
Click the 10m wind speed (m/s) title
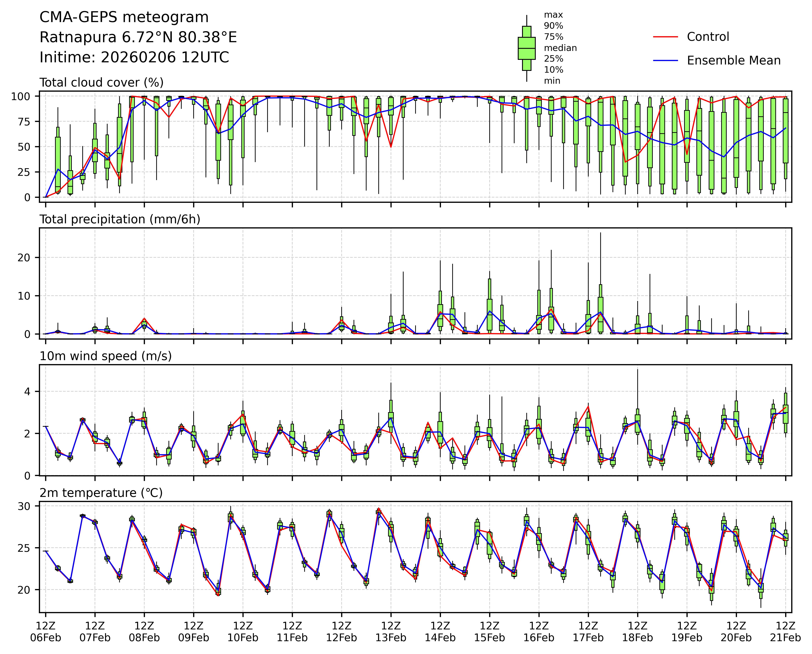point(105,356)
